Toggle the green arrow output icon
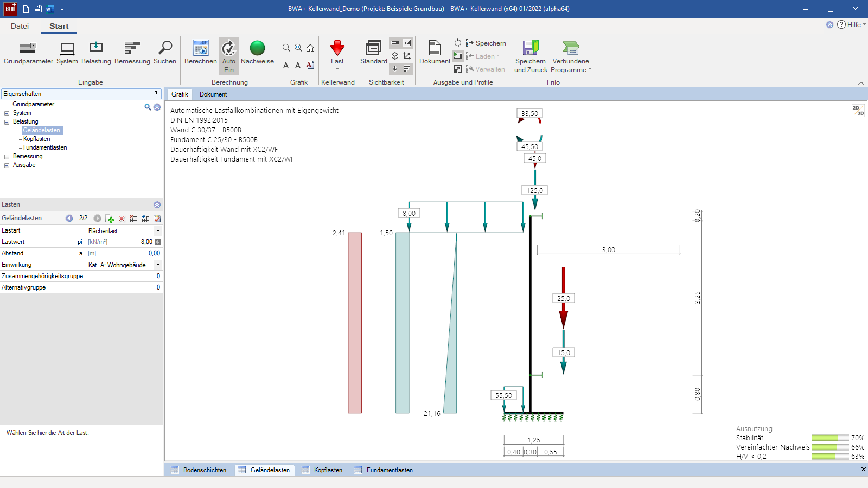Viewport: 868px width, 488px height. (x=458, y=56)
